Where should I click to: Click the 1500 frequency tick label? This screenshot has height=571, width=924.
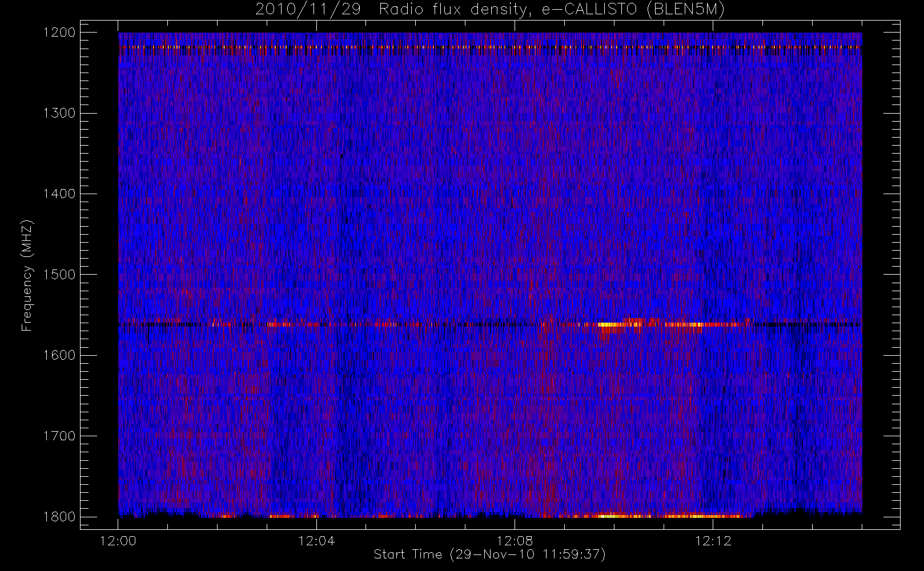pyautogui.click(x=59, y=275)
